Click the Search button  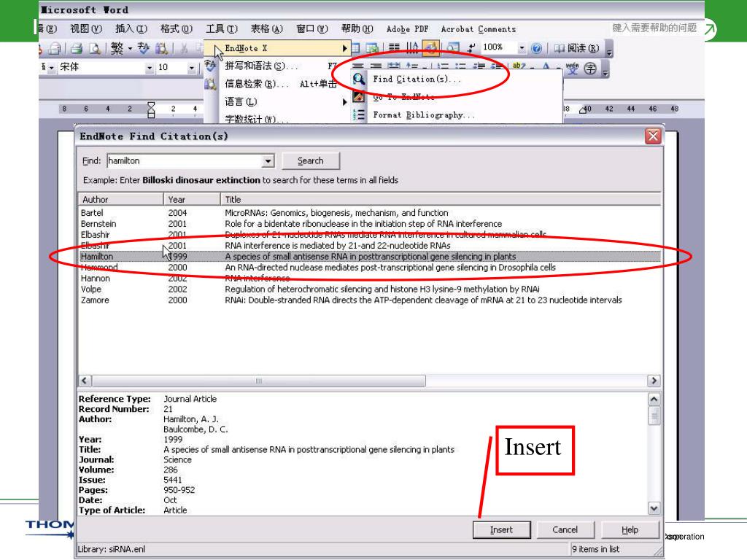pos(311,161)
